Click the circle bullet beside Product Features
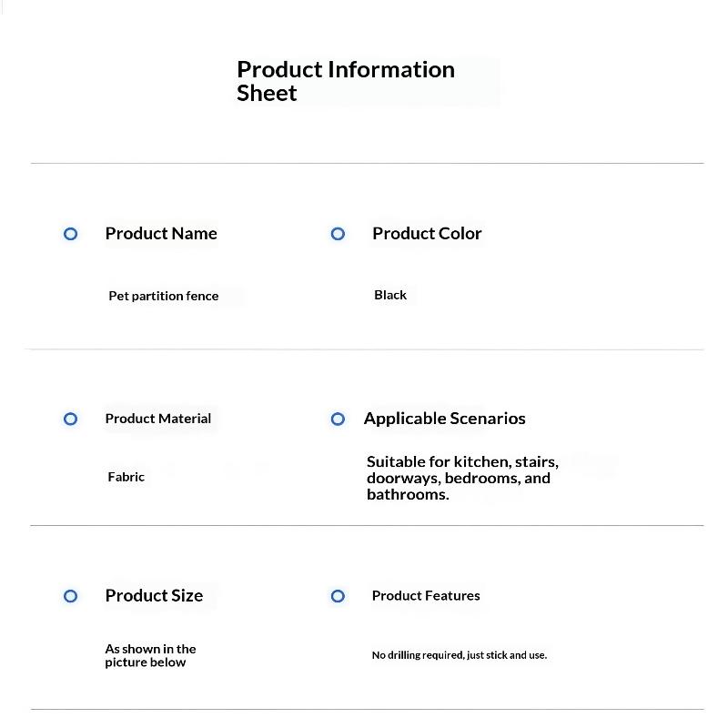Image resolution: width=728 pixels, height=728 pixels. click(x=338, y=596)
